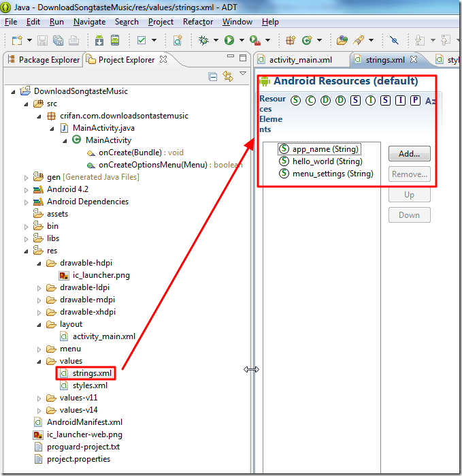
Task: Expand the Android Dependencies node
Action: point(26,202)
